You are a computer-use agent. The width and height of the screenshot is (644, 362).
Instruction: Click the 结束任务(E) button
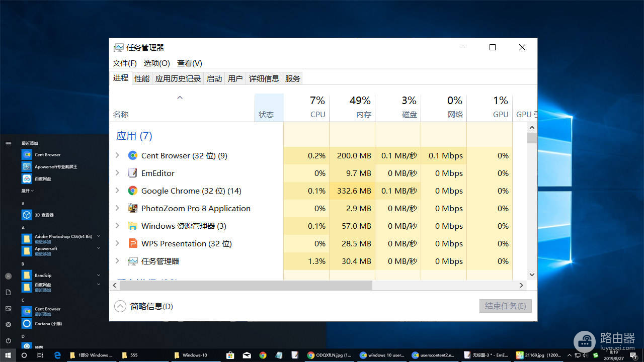click(x=505, y=306)
